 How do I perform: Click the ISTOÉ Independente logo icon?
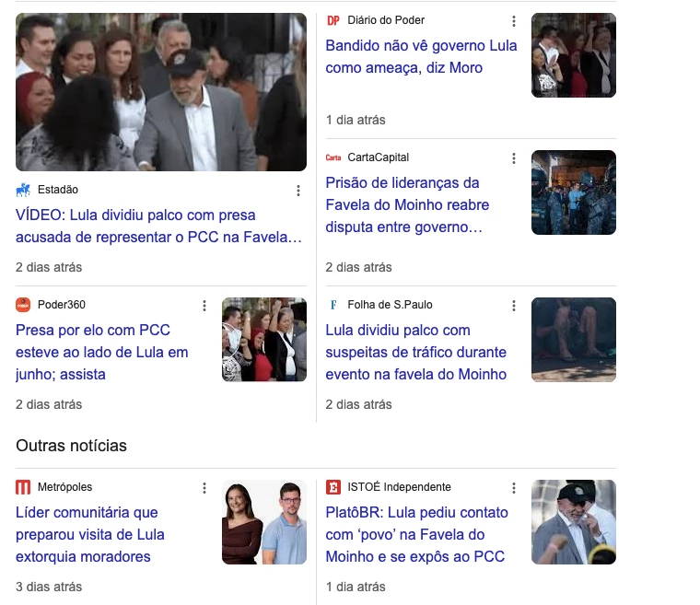(x=333, y=487)
